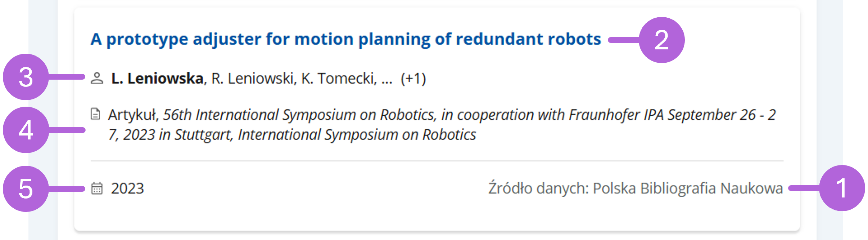Click purple annotation marker number 4
The height and width of the screenshot is (240, 868).
pos(26,130)
